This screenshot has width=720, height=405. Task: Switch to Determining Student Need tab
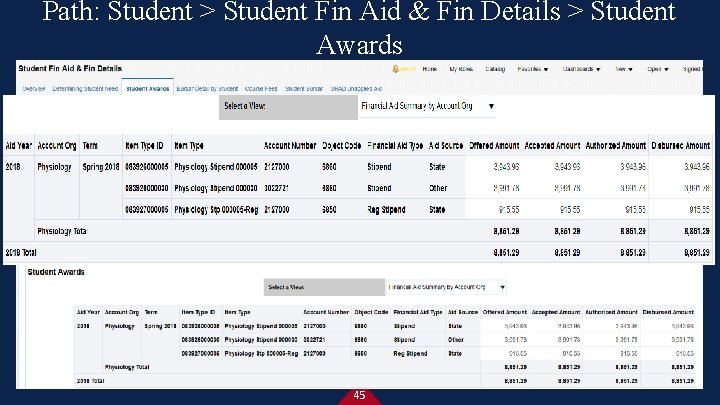point(85,89)
